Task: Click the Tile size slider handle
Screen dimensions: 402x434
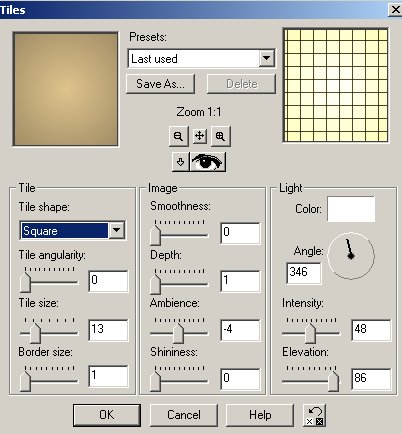Action: [35, 333]
